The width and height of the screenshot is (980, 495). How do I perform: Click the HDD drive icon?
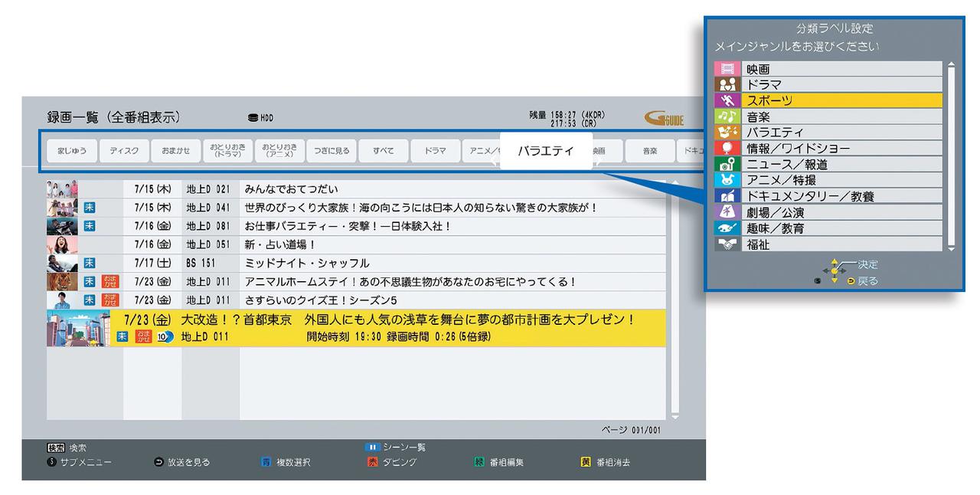253,118
